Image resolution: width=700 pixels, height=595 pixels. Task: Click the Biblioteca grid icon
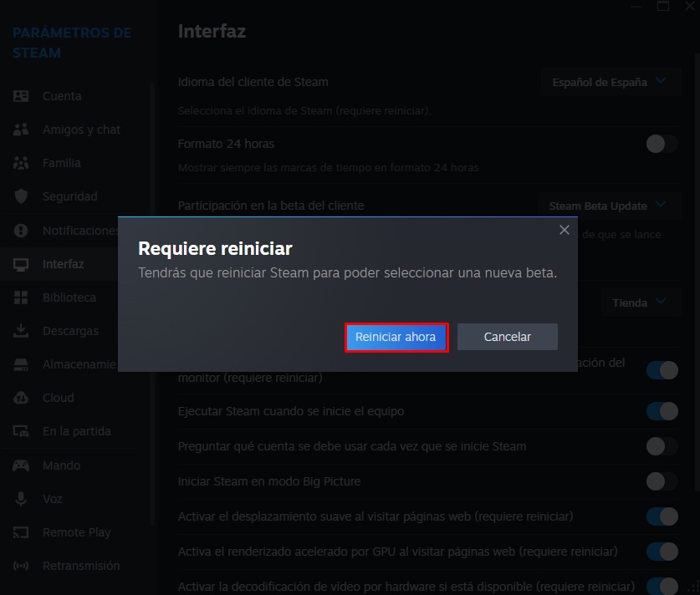(21, 297)
